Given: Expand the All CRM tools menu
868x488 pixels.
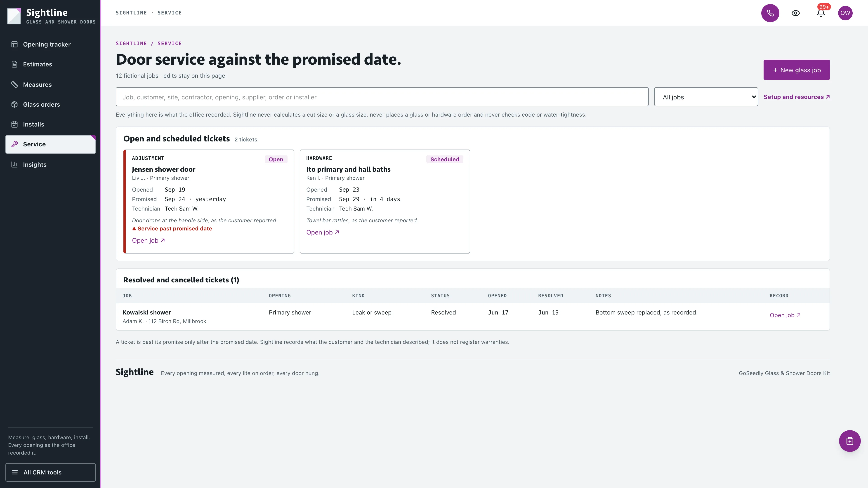Looking at the screenshot, I should point(51,472).
